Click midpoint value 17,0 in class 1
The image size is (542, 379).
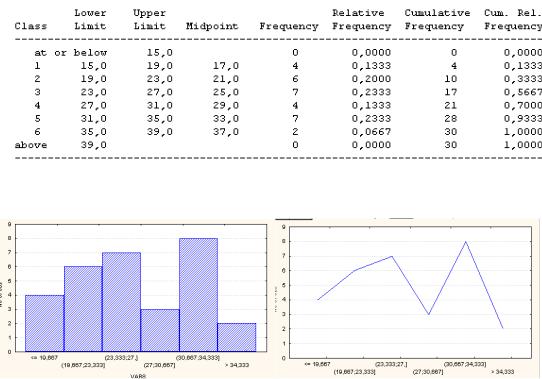pos(226,66)
